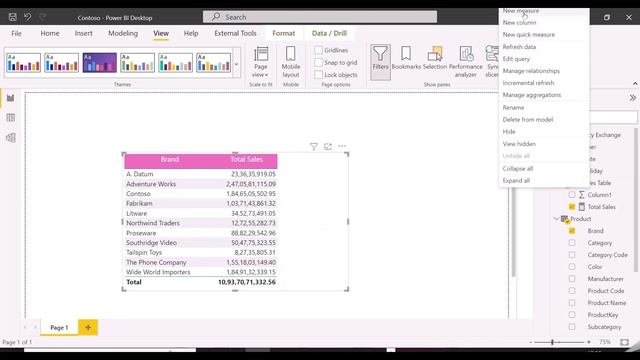Choose New column from context menu
The width and height of the screenshot is (640, 360).
click(x=544, y=22)
